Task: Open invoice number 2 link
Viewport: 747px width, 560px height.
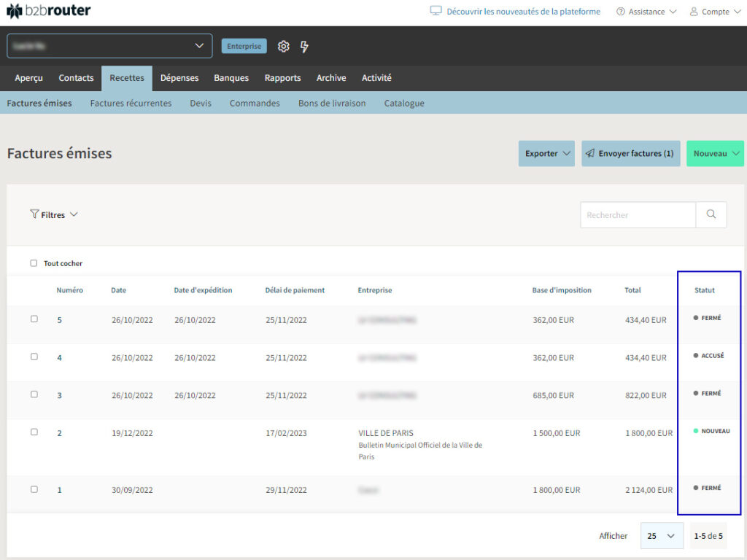Action: point(60,433)
